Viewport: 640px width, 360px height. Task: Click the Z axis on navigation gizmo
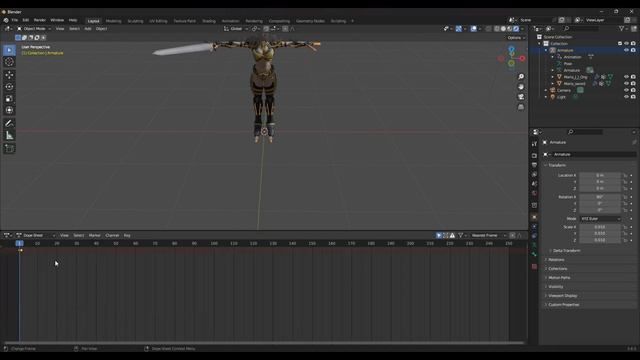coord(511,49)
